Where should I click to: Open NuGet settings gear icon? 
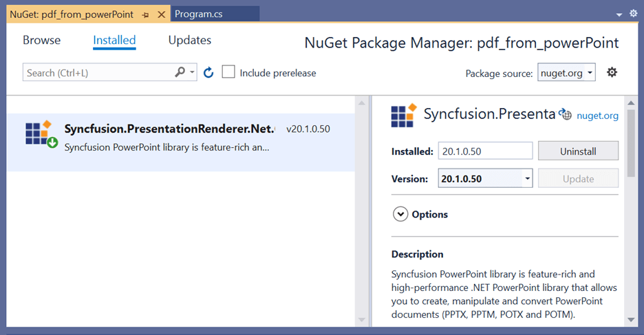(x=612, y=72)
